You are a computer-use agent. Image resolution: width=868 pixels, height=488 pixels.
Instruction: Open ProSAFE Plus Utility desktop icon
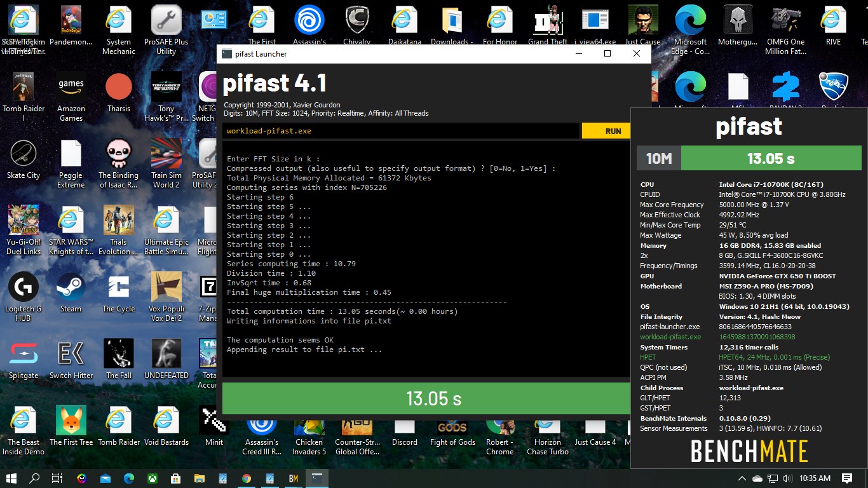(166, 30)
